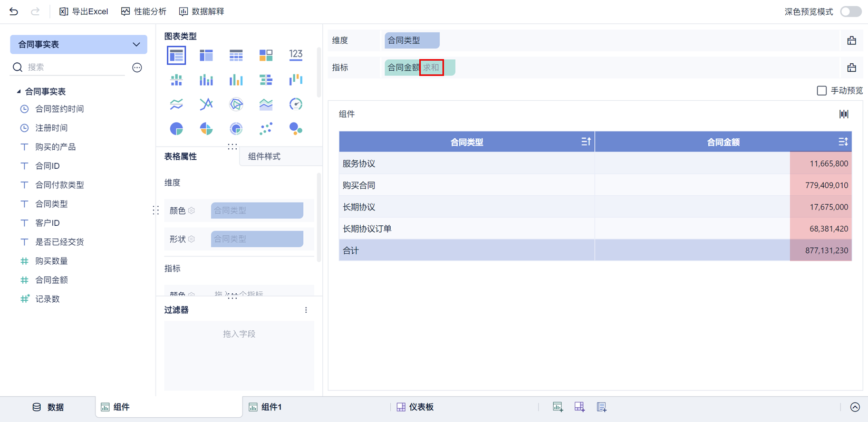Switch to the 表格属性 tab
The image size is (868, 422).
[180, 156]
